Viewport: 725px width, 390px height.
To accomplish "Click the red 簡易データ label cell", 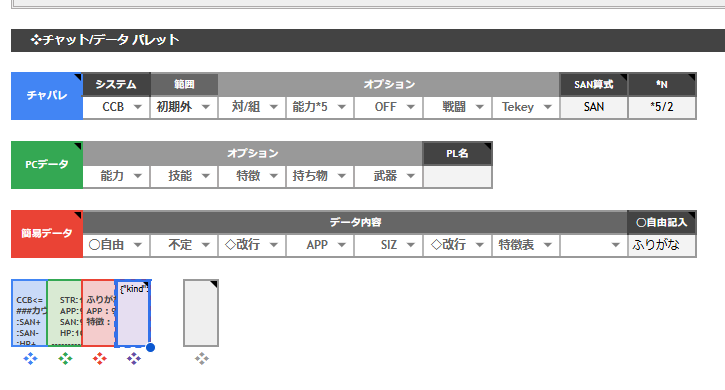I will [47, 234].
